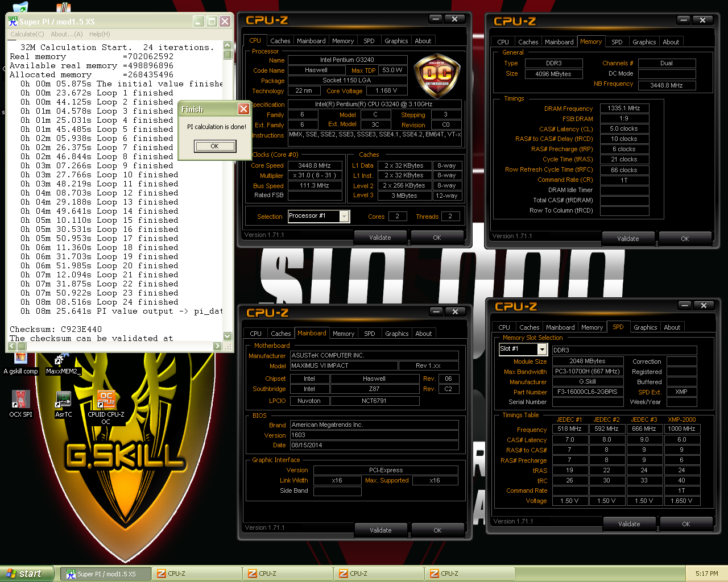The height and width of the screenshot is (582, 728).
Task: Click the OC motherboard logo badge
Action: coord(437,75)
